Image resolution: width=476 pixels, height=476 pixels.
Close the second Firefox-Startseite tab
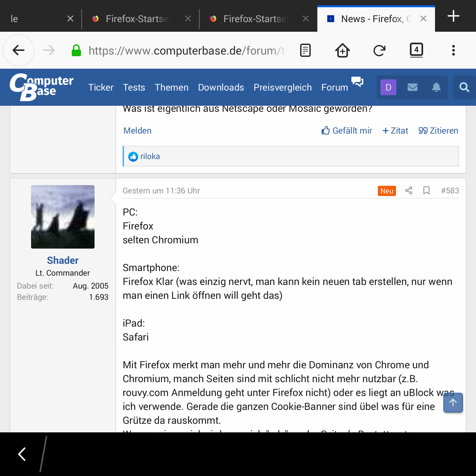coord(306,19)
